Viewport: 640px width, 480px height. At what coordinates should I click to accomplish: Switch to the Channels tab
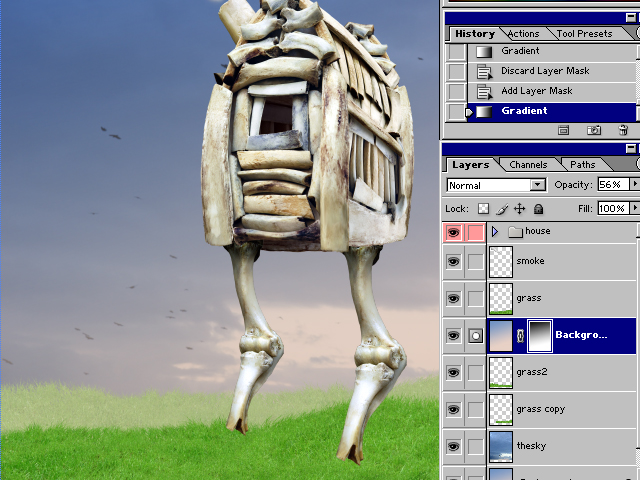[x=528, y=165]
